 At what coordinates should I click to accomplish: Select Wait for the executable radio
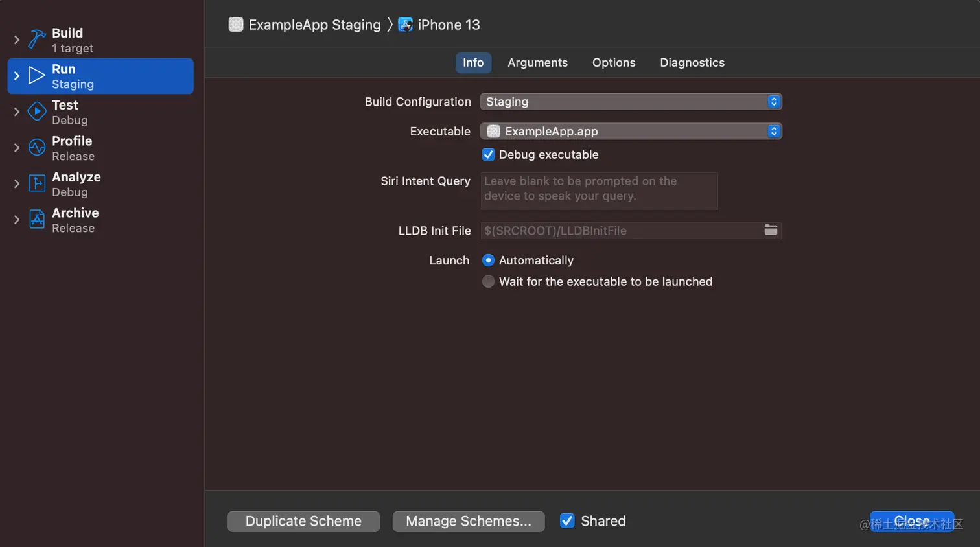pyautogui.click(x=488, y=281)
